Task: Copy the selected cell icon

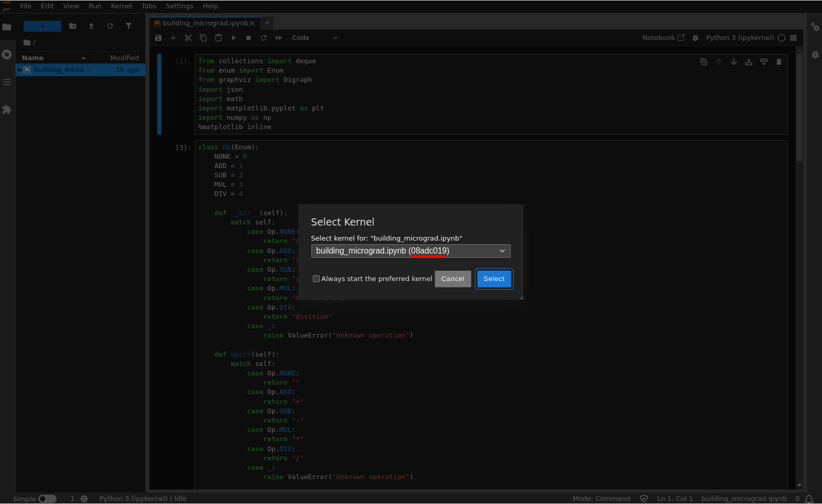Action: click(x=203, y=38)
